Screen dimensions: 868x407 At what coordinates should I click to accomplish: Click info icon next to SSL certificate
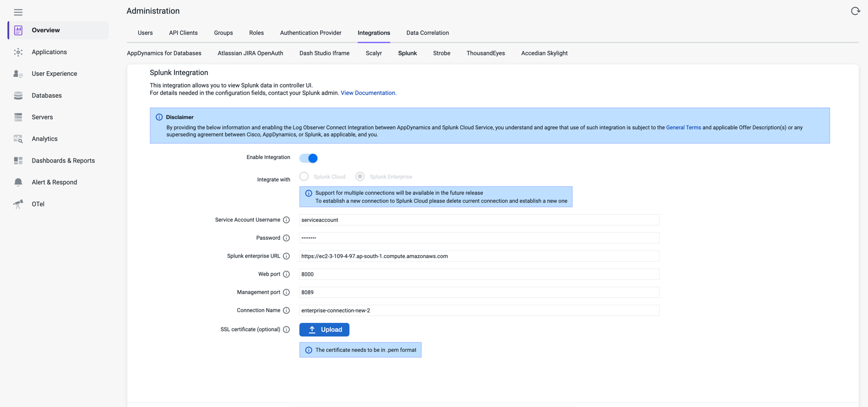click(x=286, y=330)
